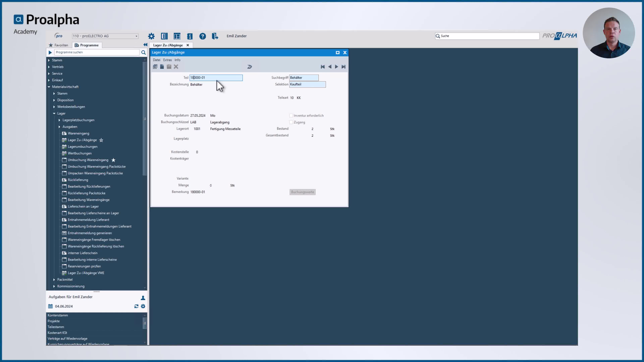
Task: Go to the next record
Action: point(336,67)
